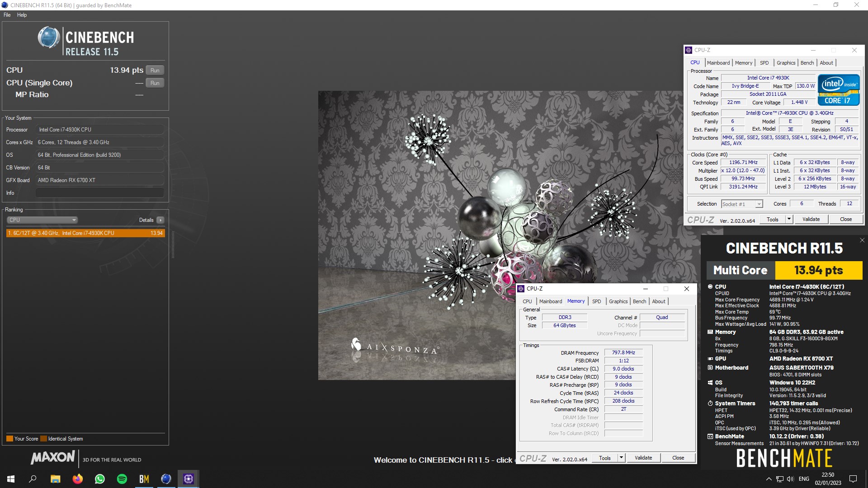Open Cinebench File menu

click(7, 15)
